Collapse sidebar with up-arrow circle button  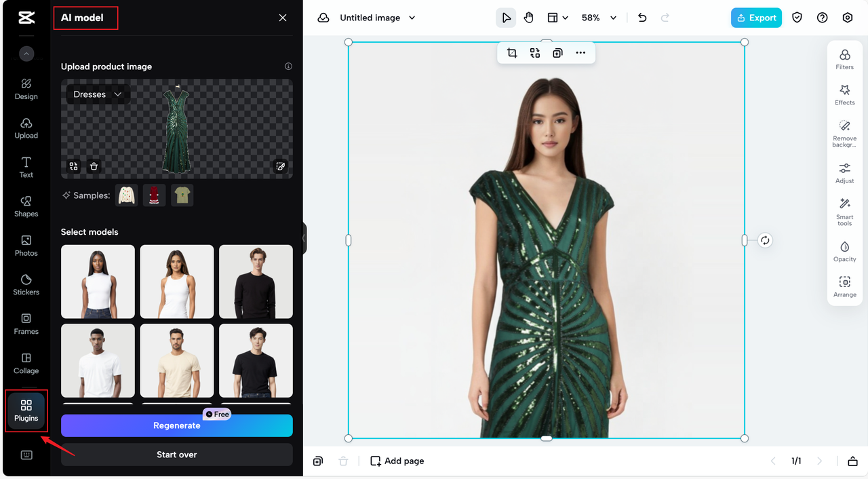[x=26, y=54]
